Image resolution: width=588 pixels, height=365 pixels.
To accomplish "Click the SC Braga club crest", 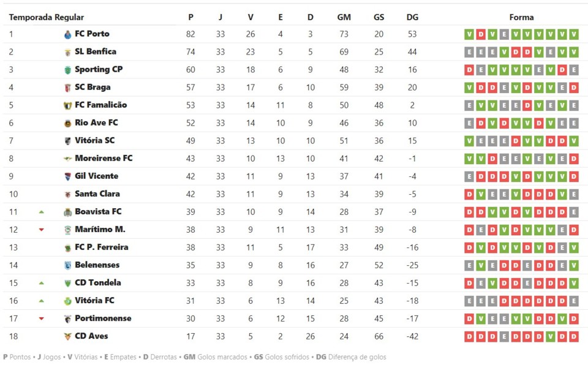I will [68, 88].
